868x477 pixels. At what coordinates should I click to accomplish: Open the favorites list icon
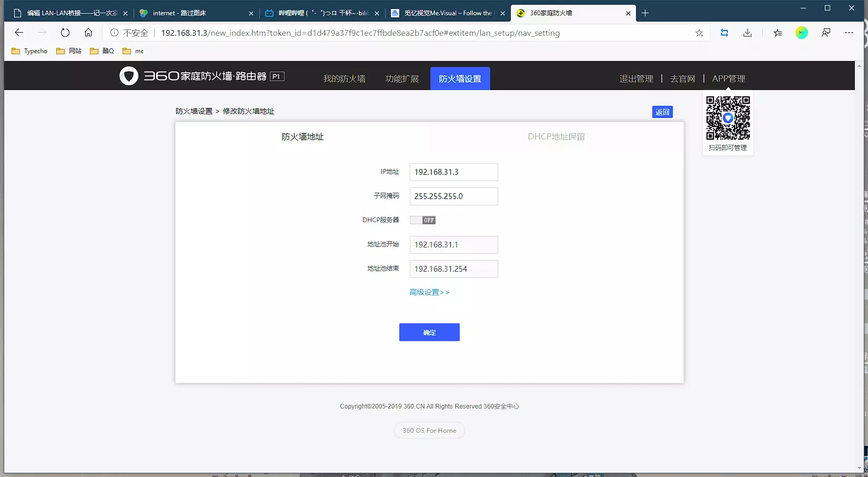(778, 33)
